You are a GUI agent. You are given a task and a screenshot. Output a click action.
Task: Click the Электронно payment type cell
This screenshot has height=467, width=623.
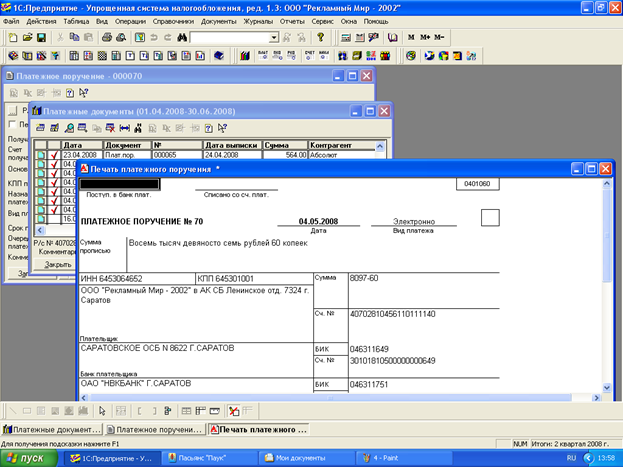click(414, 221)
